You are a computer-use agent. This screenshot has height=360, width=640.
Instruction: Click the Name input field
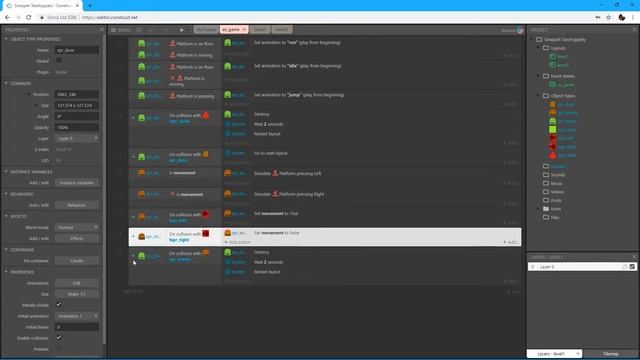point(77,50)
